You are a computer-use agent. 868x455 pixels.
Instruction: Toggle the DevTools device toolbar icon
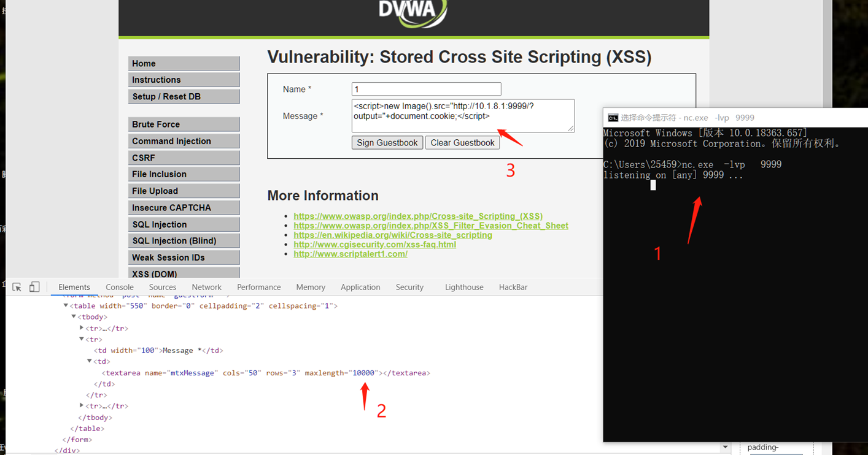click(x=34, y=287)
